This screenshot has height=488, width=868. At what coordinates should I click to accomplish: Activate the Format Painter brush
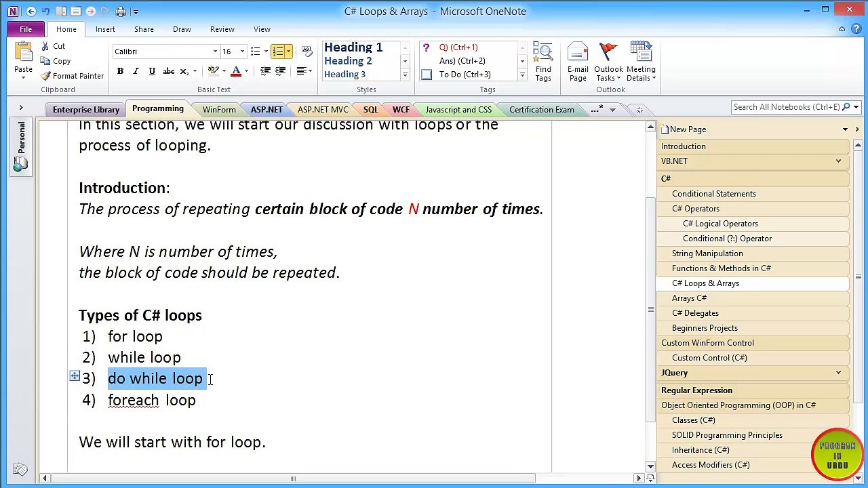[x=45, y=76]
